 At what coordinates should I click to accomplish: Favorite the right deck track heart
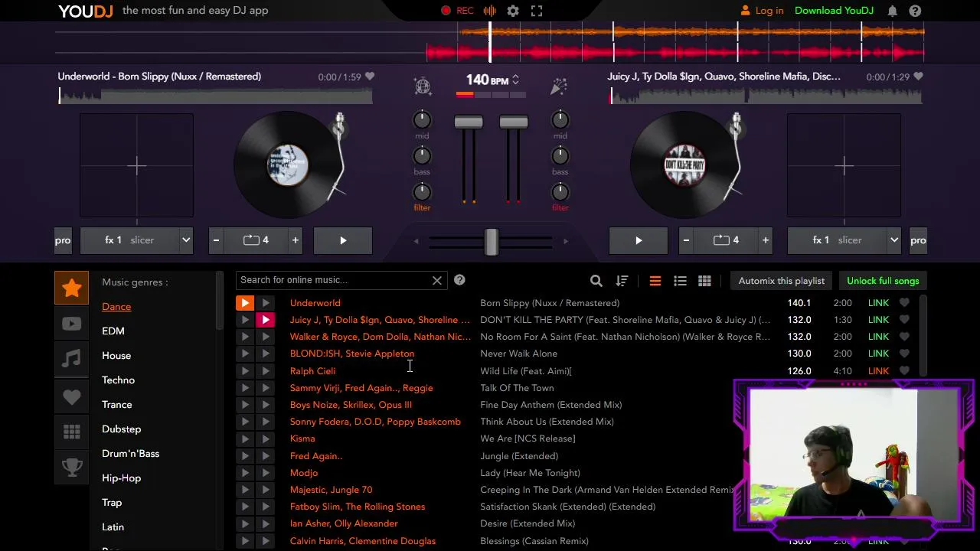pos(918,77)
